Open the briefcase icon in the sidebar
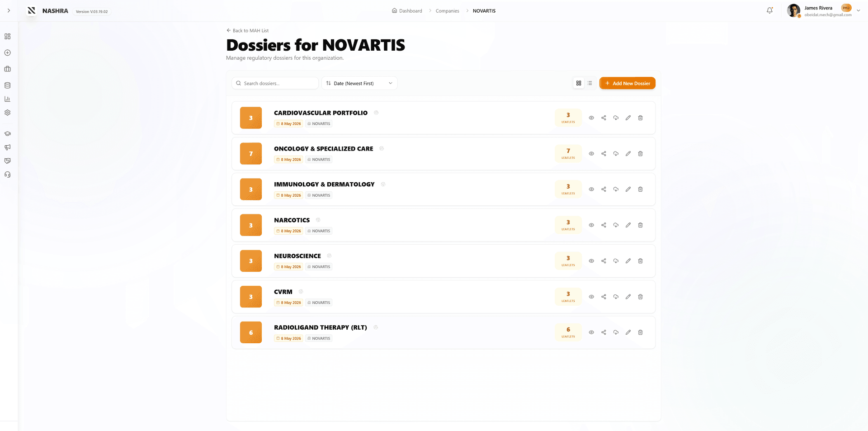This screenshot has height=431, width=868. (x=8, y=69)
